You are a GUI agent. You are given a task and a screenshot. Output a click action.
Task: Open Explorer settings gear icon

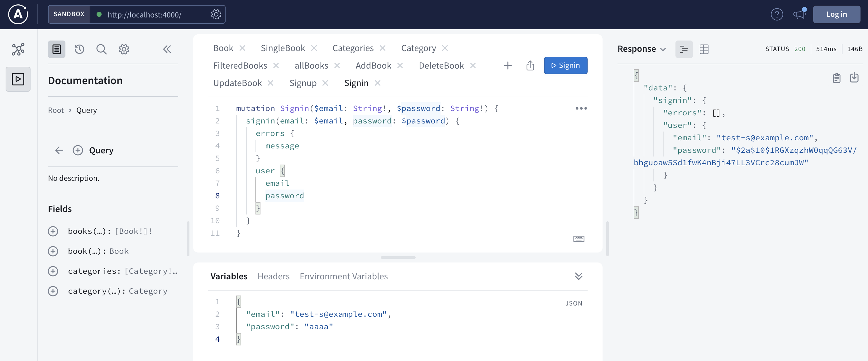click(124, 49)
